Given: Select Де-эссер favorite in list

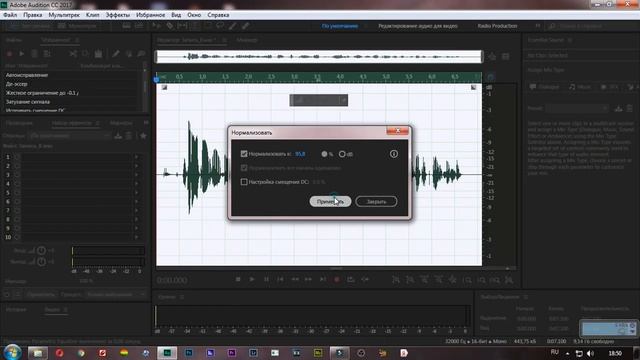Looking at the screenshot, I should (x=17, y=84).
